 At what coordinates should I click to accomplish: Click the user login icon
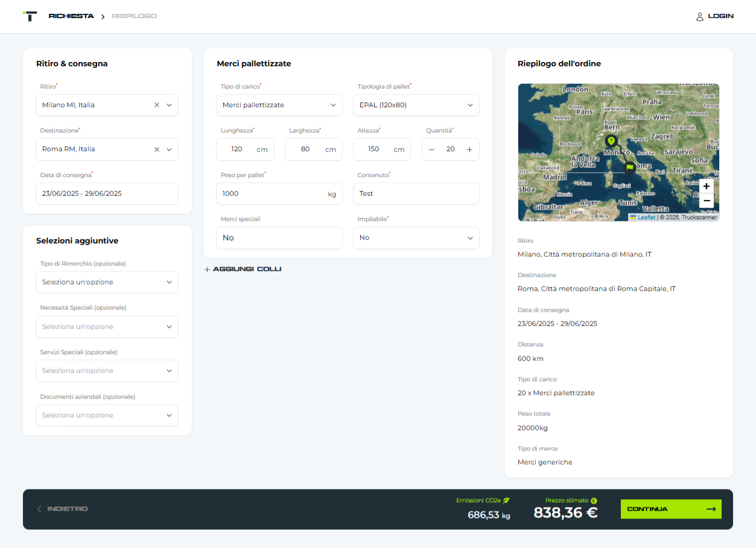point(700,17)
